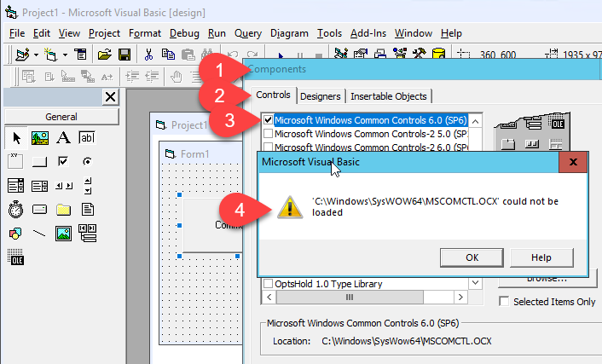Open the Add Form dropdown arrow

[63, 55]
